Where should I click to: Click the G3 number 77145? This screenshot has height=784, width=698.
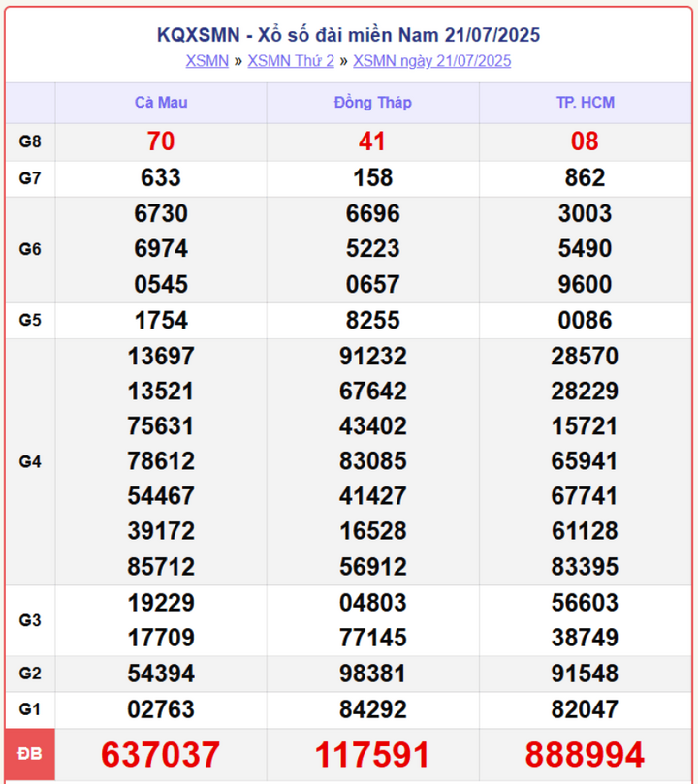pos(373,638)
